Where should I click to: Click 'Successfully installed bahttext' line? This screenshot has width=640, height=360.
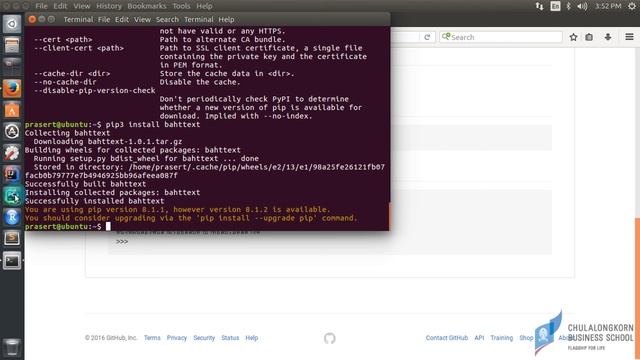coord(94,201)
